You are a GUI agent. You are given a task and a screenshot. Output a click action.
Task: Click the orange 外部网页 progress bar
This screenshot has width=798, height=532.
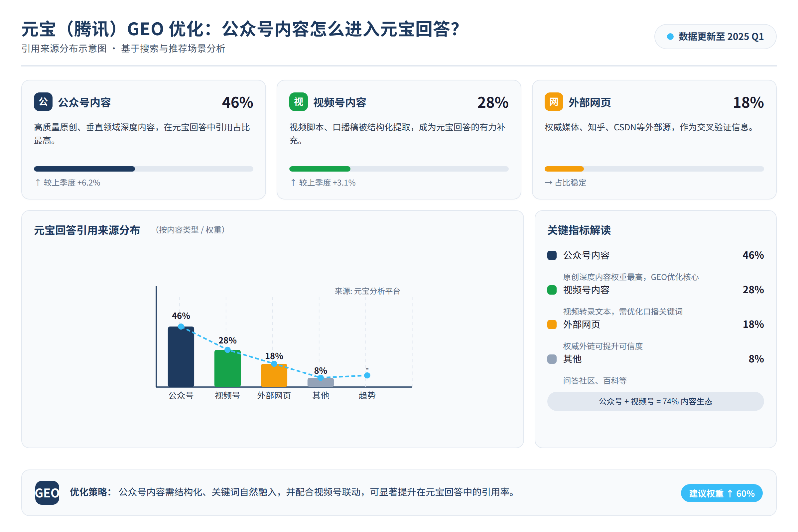[564, 169]
